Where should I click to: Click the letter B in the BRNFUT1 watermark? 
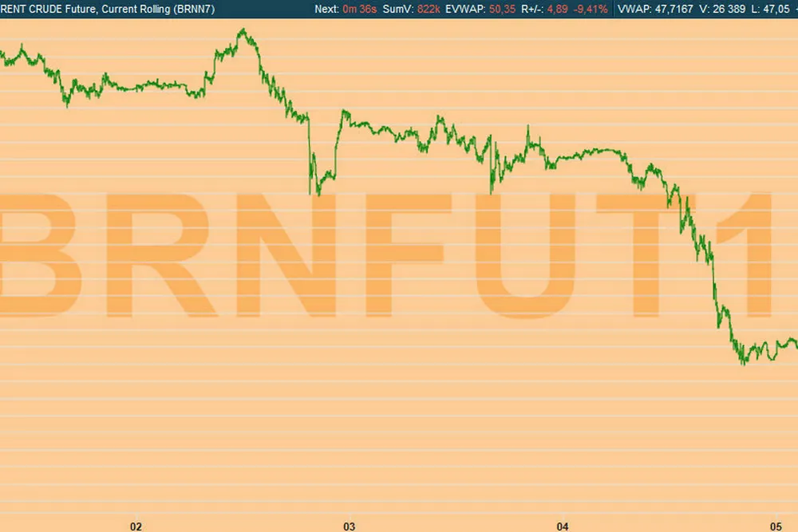(40, 254)
